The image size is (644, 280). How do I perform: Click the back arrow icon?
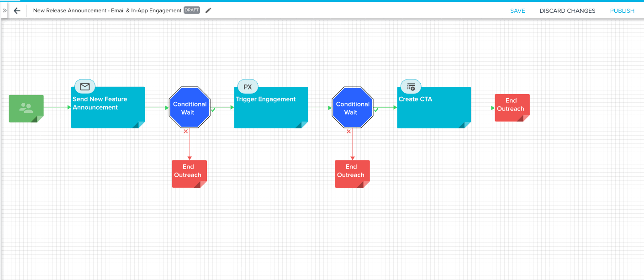click(x=17, y=11)
